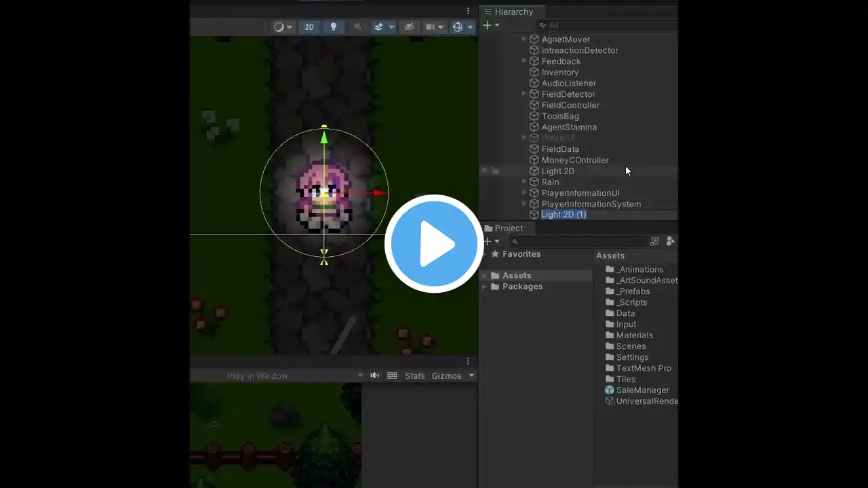Select IntreactionDetector in Hierarchy
The height and width of the screenshot is (488, 868).
580,50
